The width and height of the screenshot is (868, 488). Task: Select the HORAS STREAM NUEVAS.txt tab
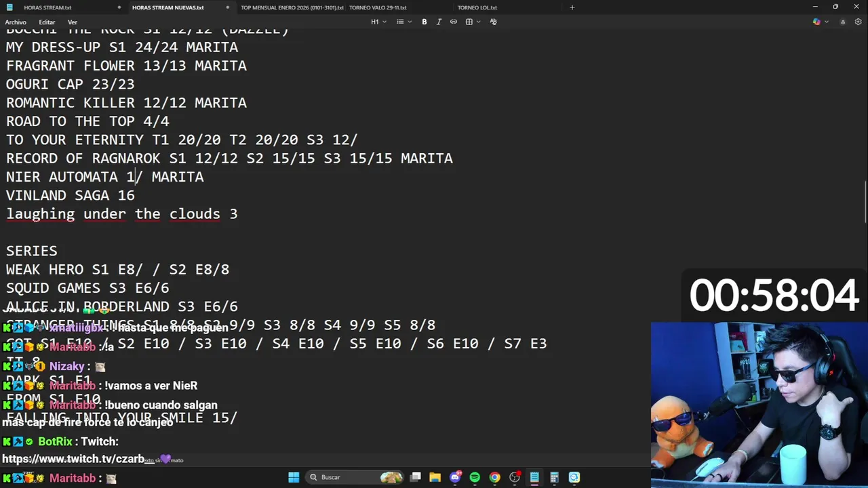[x=168, y=7]
